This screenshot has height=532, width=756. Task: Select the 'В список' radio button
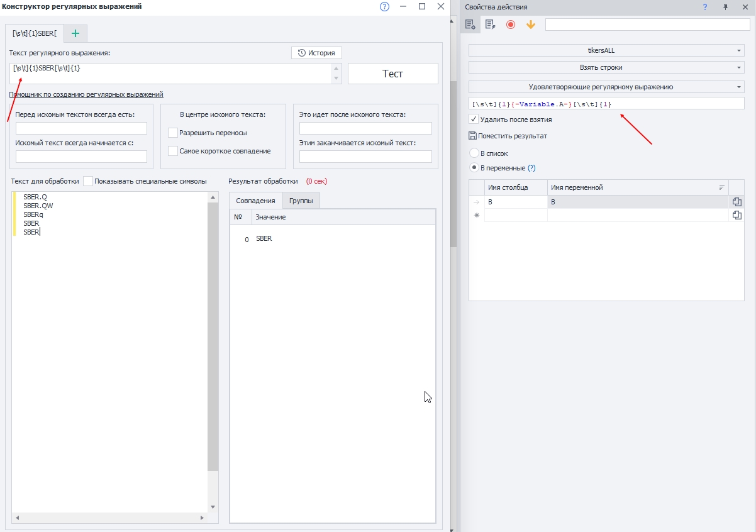click(x=474, y=153)
